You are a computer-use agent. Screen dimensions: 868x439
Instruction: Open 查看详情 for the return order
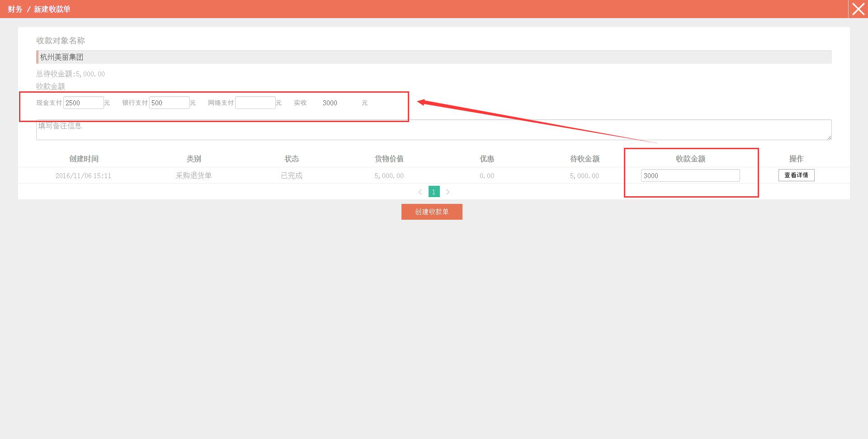796,175
